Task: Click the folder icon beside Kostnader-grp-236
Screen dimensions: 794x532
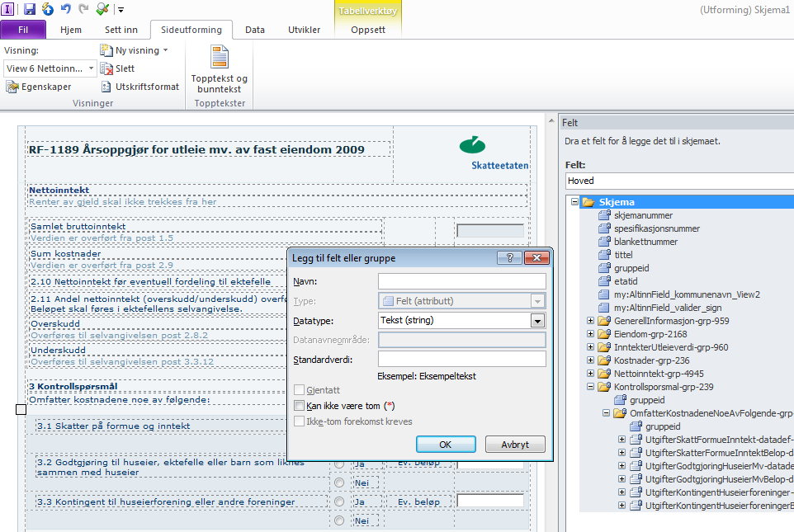Action: pos(605,360)
